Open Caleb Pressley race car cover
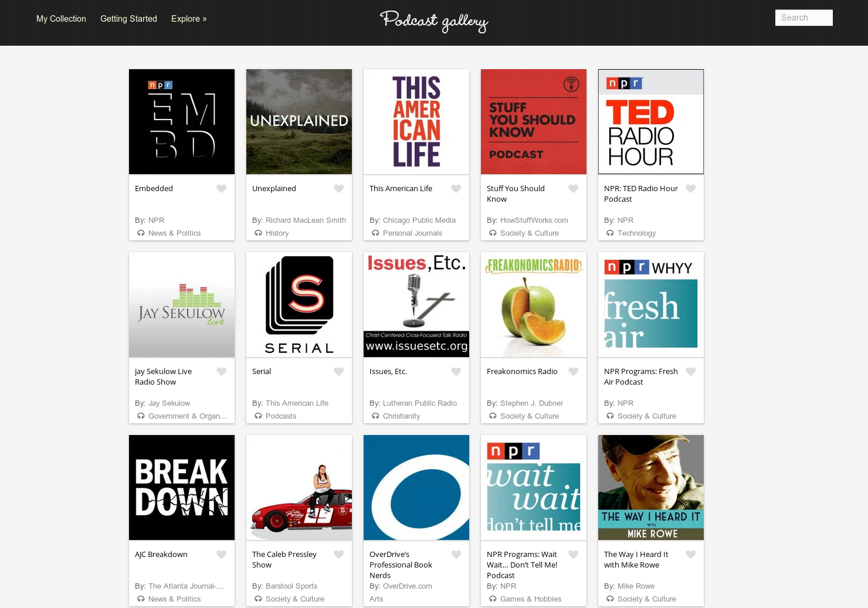Viewport: 868px width, 608px height. pos(299,487)
